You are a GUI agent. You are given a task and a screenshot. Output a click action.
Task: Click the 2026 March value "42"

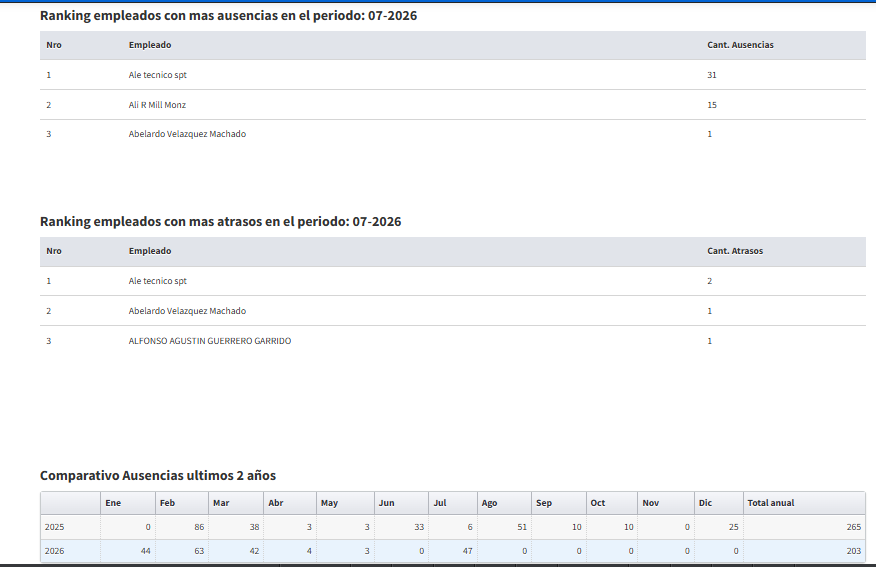pos(254,551)
